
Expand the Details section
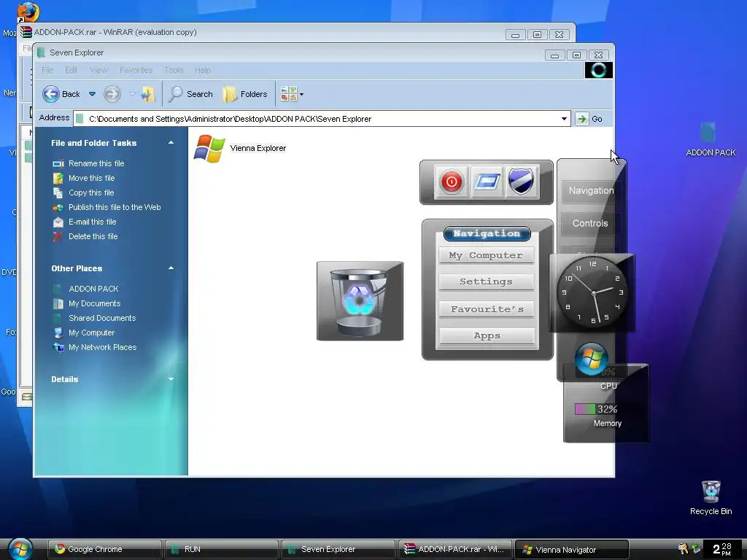pyautogui.click(x=171, y=379)
